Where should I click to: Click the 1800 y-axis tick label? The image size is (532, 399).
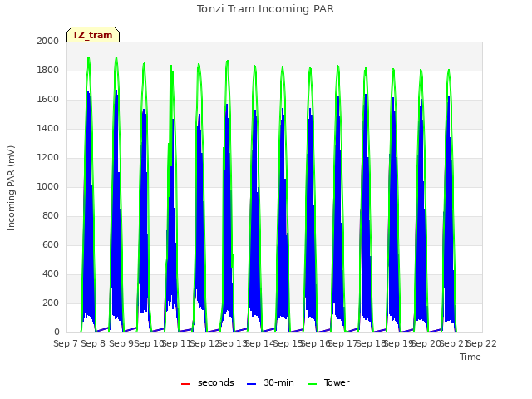tap(48, 70)
